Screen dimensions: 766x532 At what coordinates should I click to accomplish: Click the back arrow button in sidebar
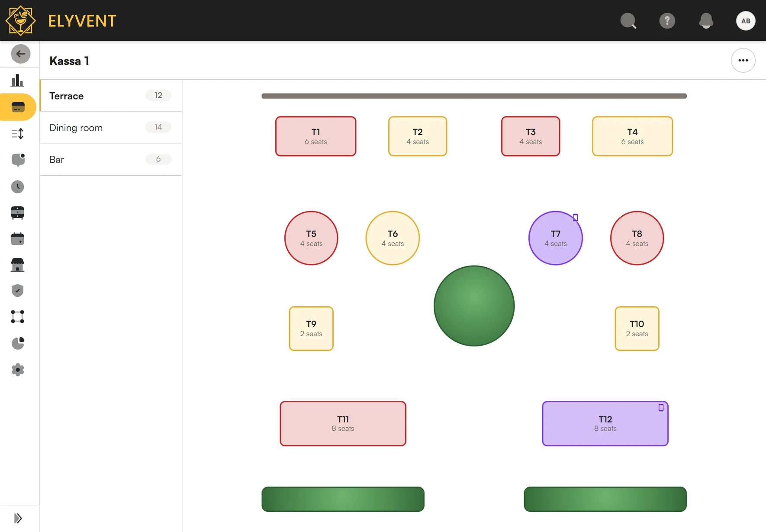coord(20,54)
